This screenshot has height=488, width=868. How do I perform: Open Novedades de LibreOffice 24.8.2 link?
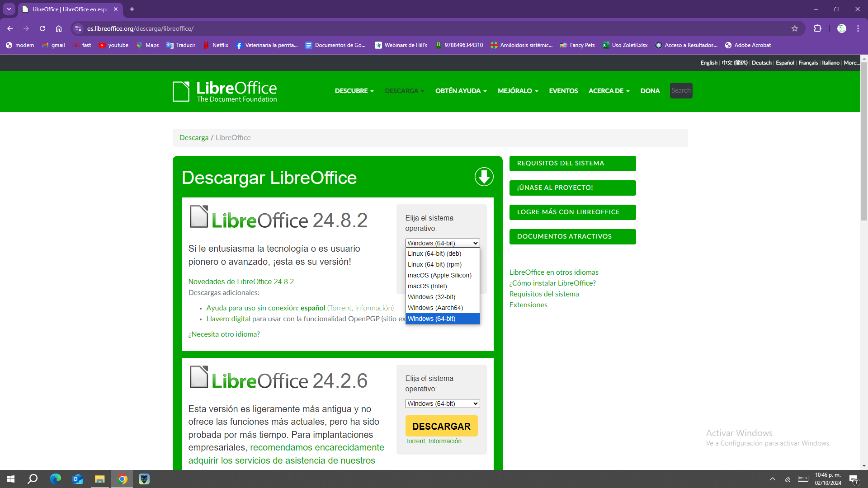coord(241,282)
